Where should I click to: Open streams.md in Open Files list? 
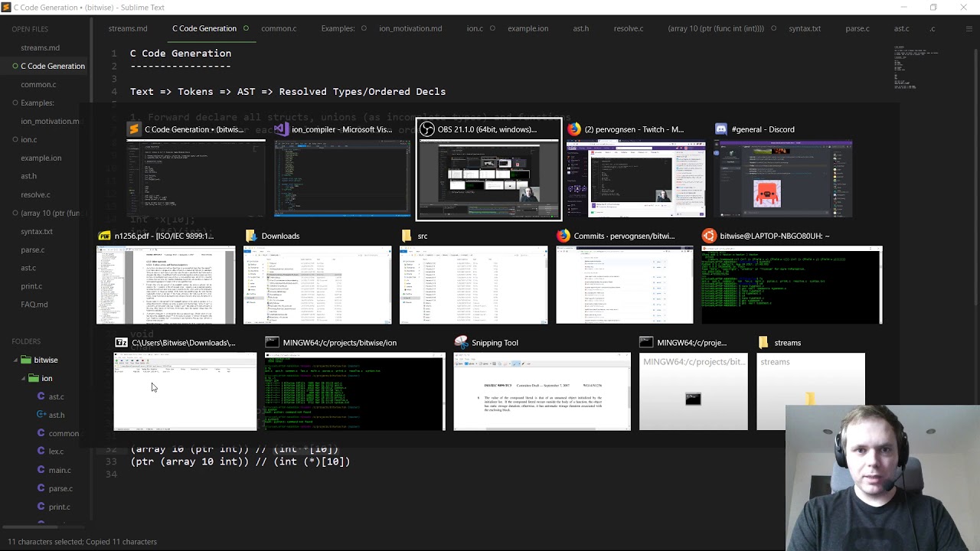[x=40, y=47]
